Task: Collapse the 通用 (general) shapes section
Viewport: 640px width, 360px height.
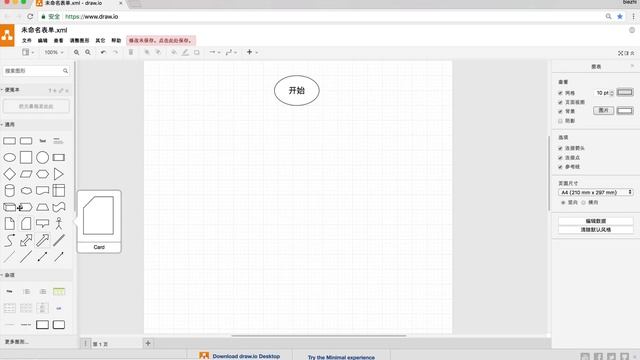Action: 9,124
